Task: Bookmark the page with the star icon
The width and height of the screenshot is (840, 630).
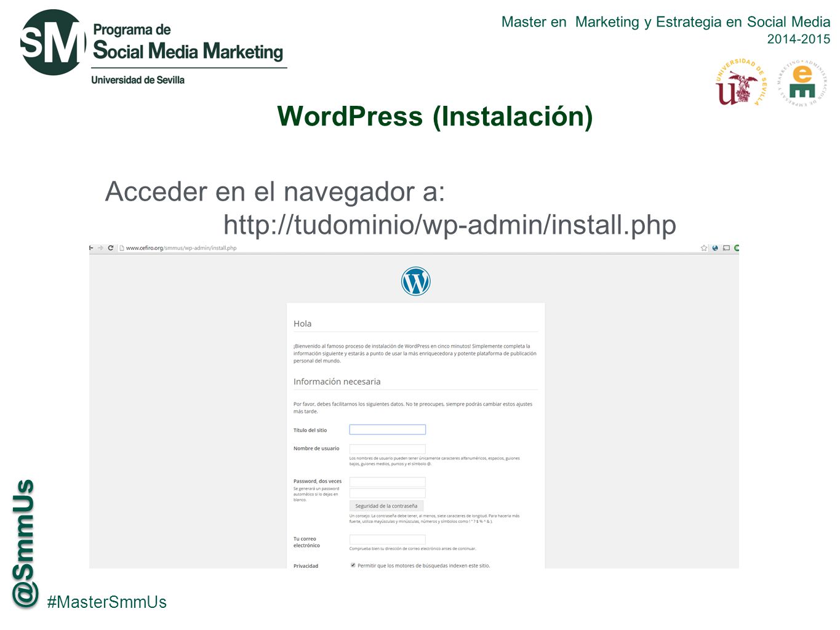Action: (x=704, y=248)
